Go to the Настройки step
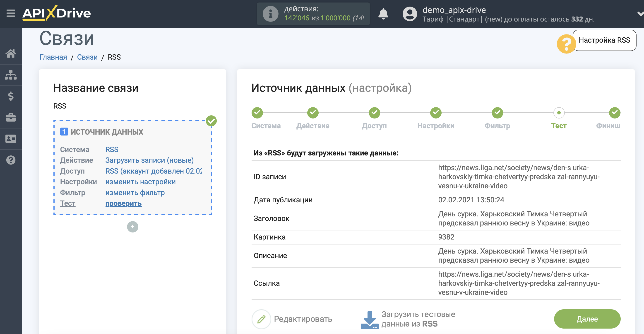 point(436,113)
